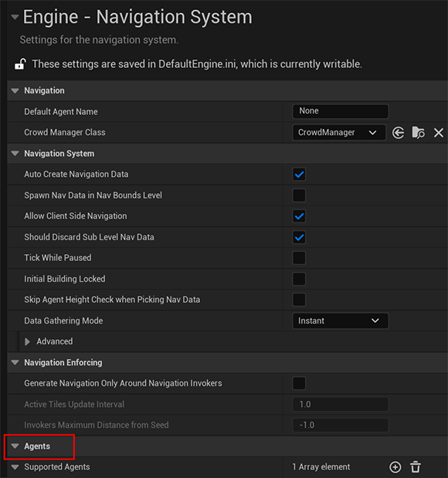The image size is (448, 478).
Task: Open the Data Gathering Mode dropdown
Action: pos(341,320)
